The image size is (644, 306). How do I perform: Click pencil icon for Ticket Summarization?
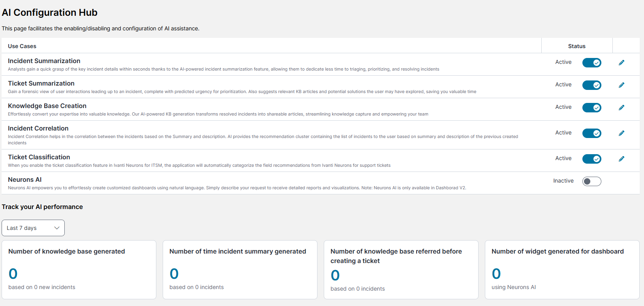pos(621,85)
